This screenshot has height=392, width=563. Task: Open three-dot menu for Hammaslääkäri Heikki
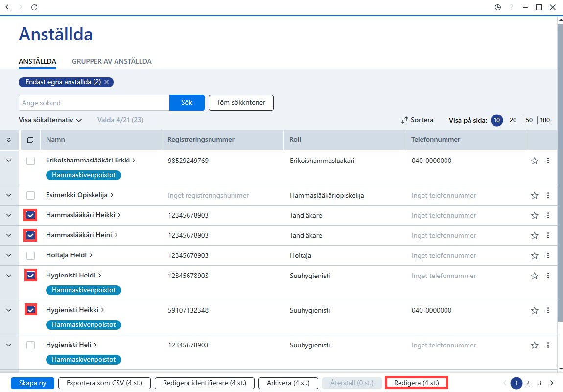click(x=548, y=215)
